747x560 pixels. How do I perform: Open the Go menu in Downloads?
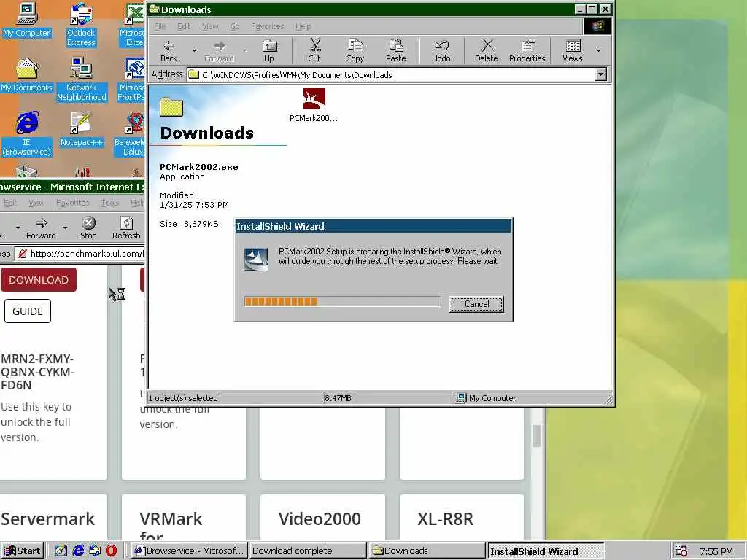pyautogui.click(x=235, y=26)
